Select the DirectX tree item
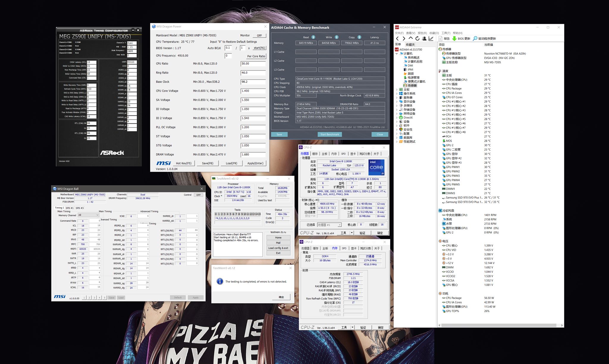 click(406, 118)
